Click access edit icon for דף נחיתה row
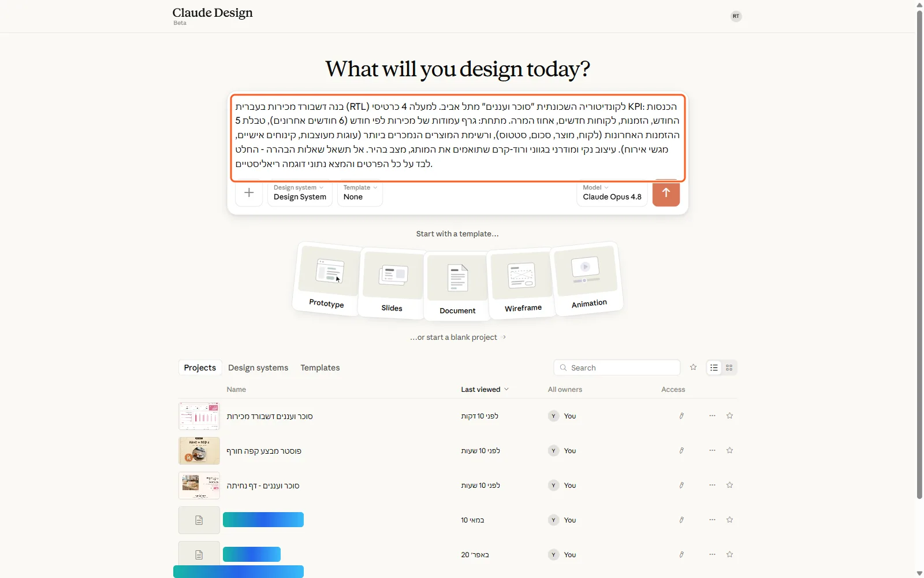Screen dimensions: 924x578 click(x=681, y=486)
